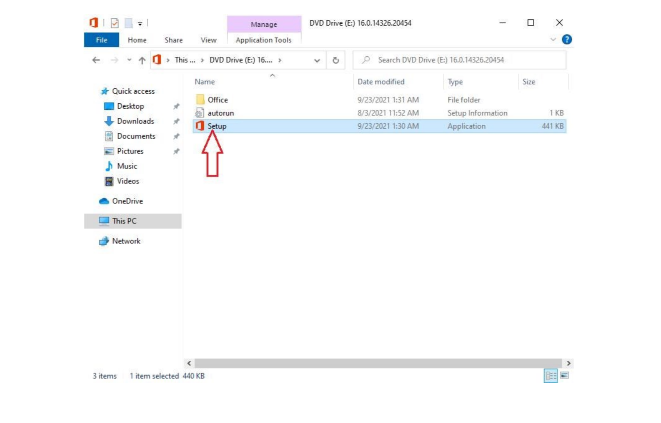Viewport: 661px width, 423px height.
Task: Sort by Size column header
Action: click(x=529, y=82)
